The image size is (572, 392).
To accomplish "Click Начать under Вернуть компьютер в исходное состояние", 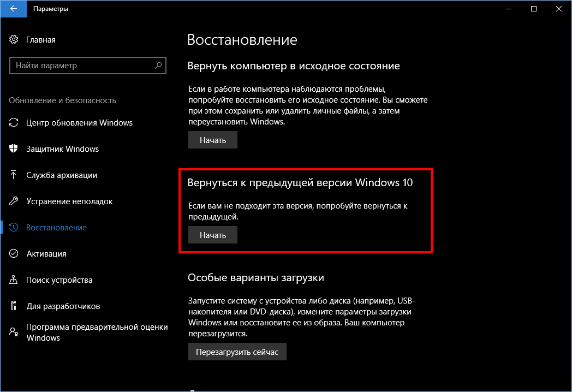I will [212, 140].
